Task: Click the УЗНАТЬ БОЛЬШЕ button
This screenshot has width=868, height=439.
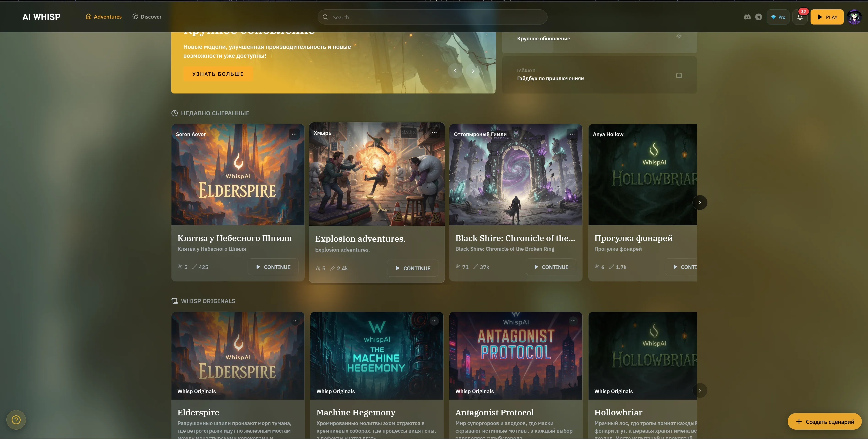Action: (x=218, y=74)
